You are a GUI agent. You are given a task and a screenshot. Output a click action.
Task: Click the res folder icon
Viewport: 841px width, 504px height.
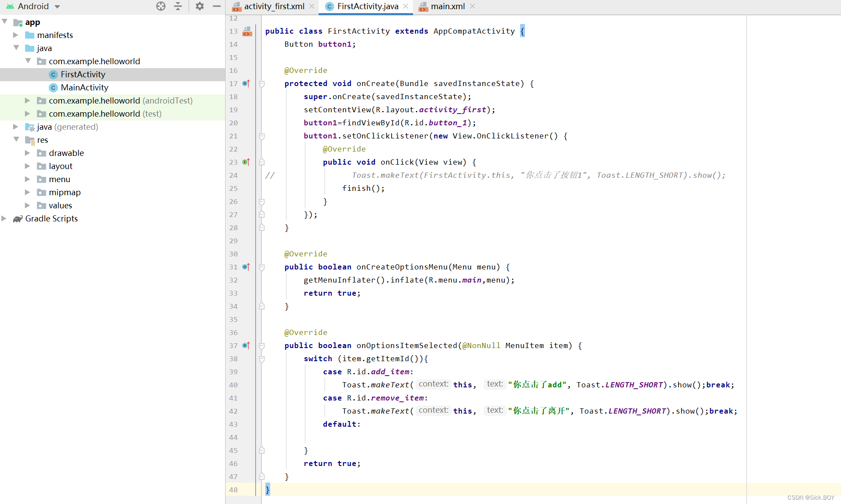(x=30, y=140)
